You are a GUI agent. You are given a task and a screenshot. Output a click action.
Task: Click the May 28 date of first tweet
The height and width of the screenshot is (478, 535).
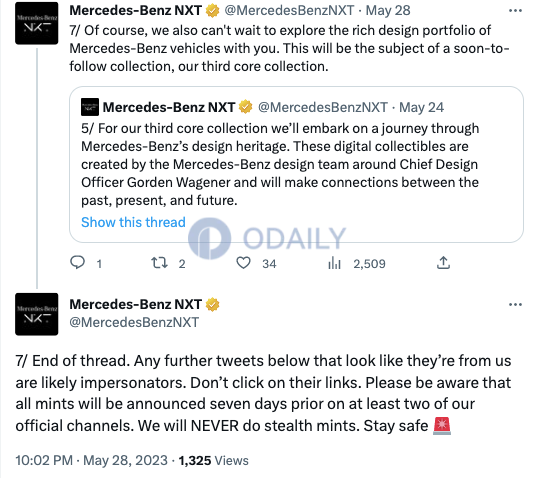[388, 11]
